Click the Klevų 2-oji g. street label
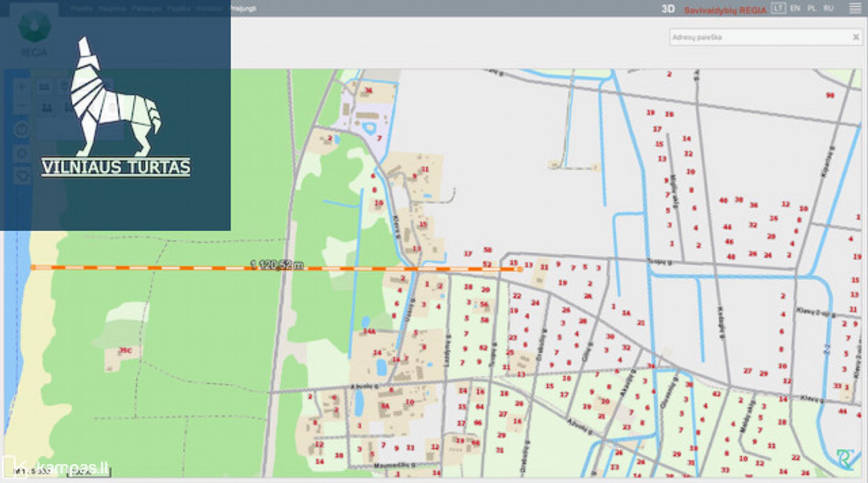This screenshot has width=868, height=483. (816, 313)
